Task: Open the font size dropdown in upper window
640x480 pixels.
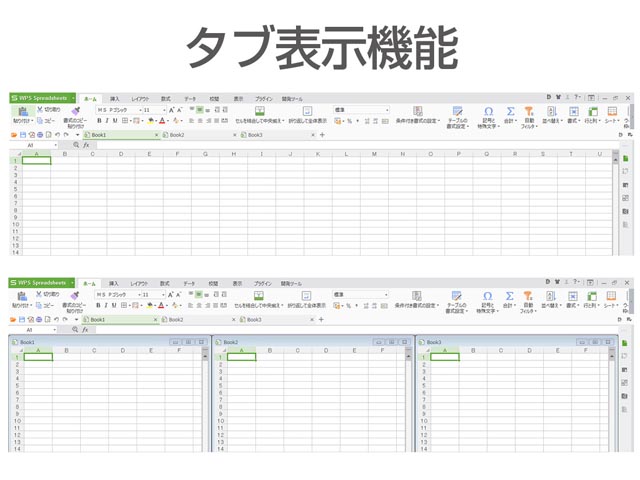Action: (x=164, y=110)
